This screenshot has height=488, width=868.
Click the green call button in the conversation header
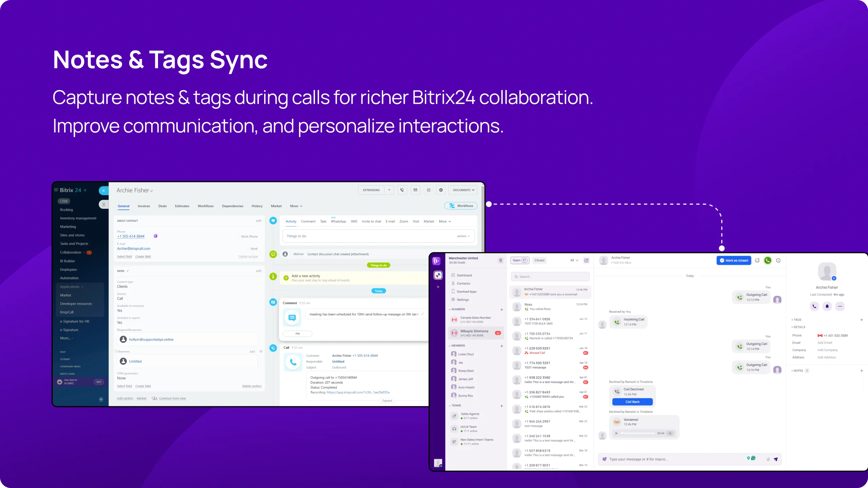(768, 260)
